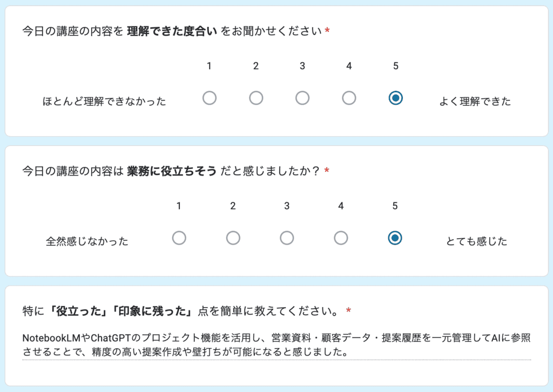Click the free-text answer field about useful points

(x=275, y=346)
